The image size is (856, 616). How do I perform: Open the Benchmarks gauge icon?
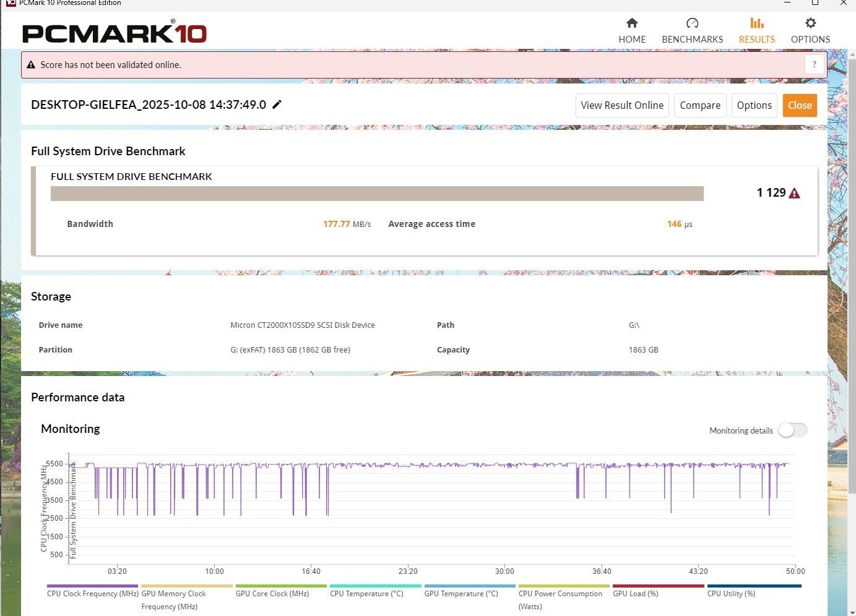(692, 24)
